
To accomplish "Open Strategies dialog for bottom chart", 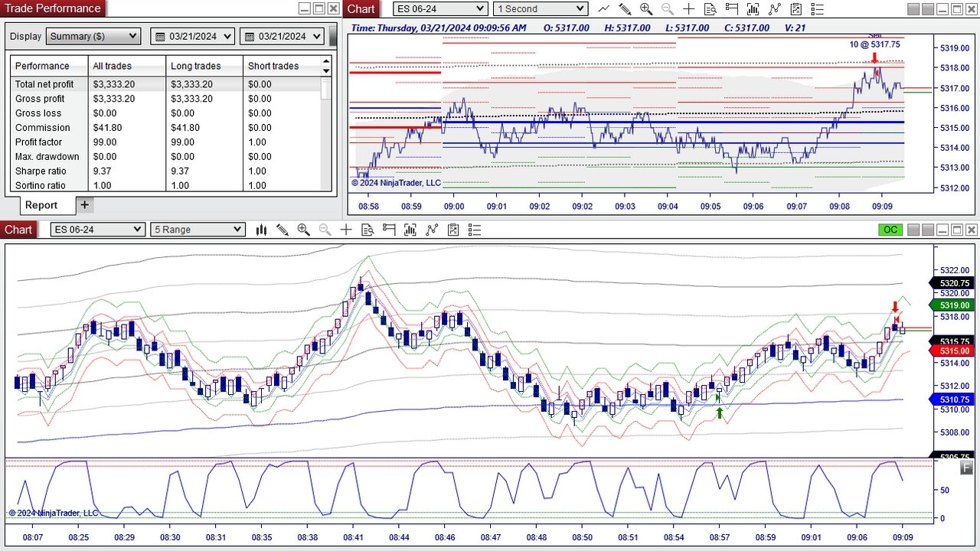I will [453, 230].
